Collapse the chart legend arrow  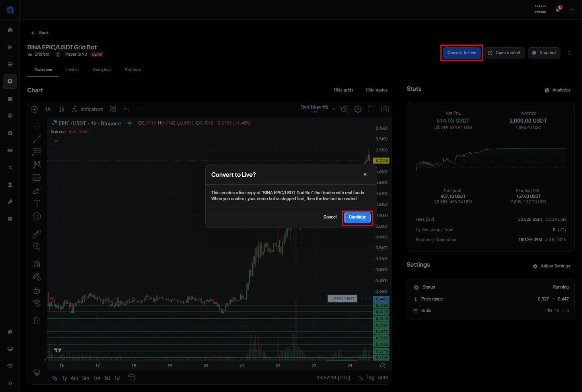56,141
